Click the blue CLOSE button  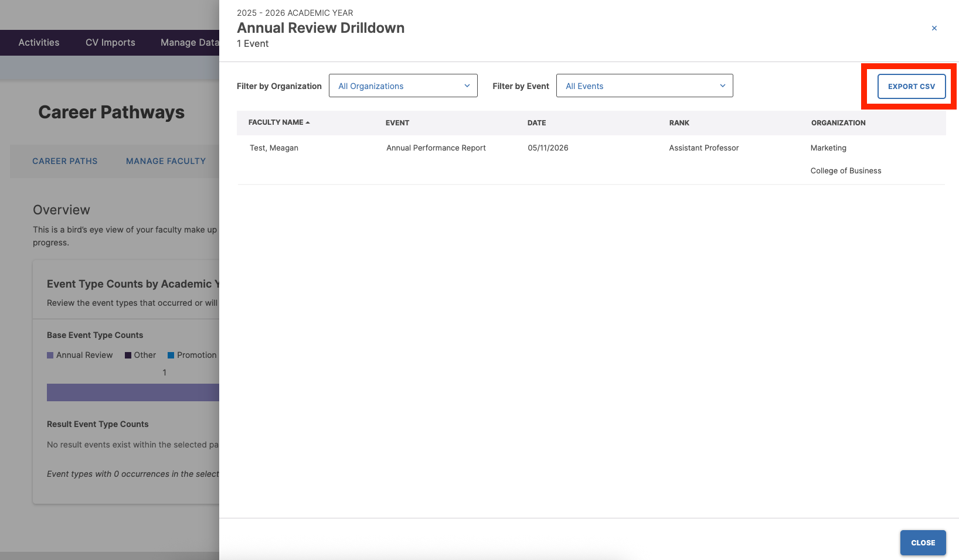[923, 543]
